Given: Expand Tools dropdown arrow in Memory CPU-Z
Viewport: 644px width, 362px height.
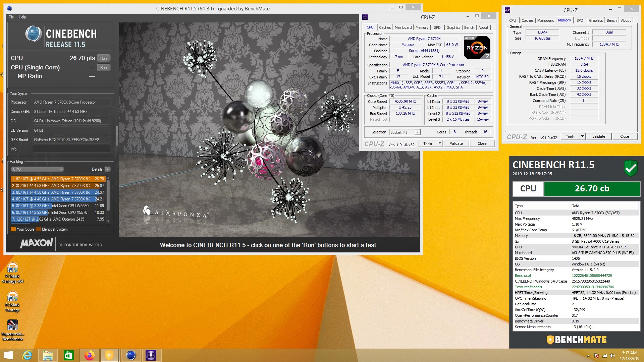Looking at the screenshot, I should pyautogui.click(x=582, y=136).
